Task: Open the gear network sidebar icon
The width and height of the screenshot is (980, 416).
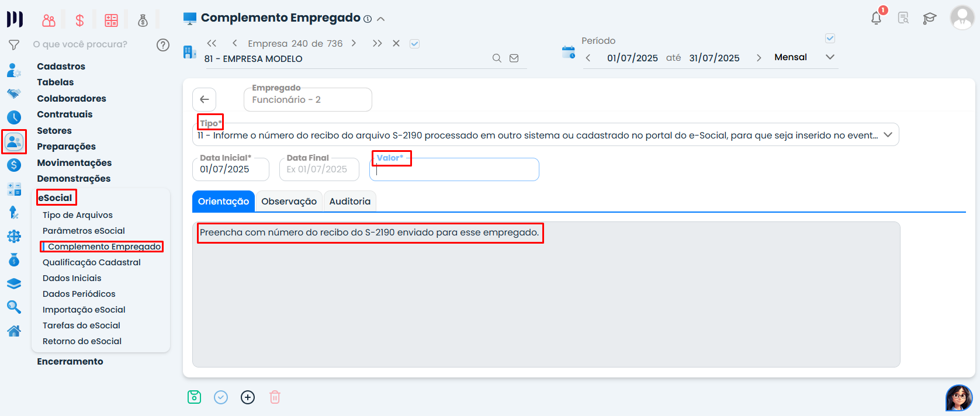Action: pos(14,236)
